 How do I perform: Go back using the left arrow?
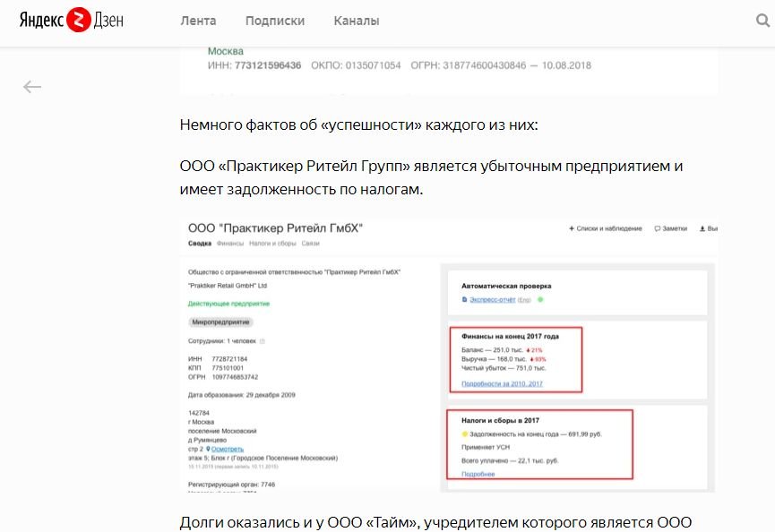[x=32, y=87]
